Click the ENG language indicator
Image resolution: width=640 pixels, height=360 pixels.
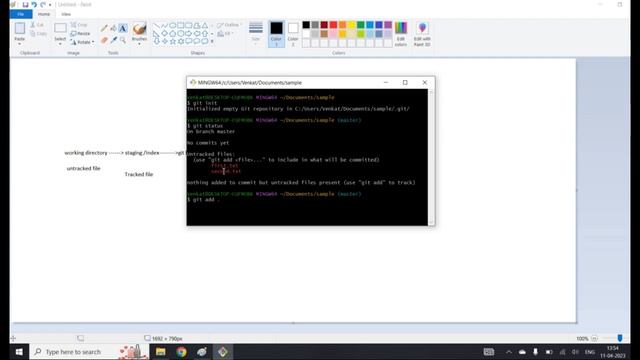coord(590,352)
